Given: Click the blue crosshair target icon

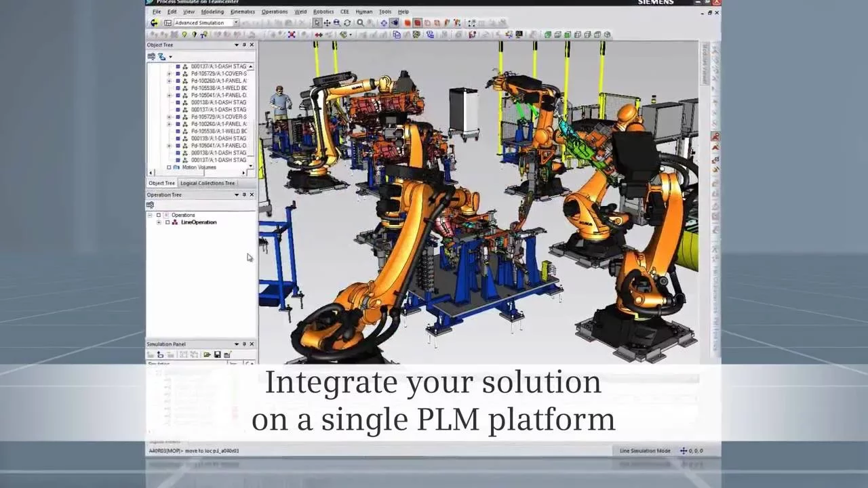Looking at the screenshot, I should click(384, 23).
